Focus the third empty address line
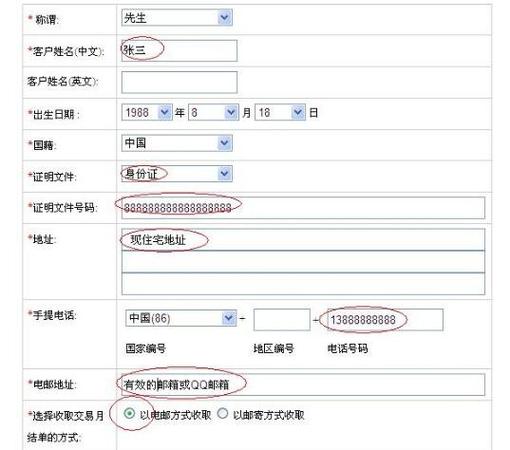Image resolution: width=510 pixels, height=450 pixels. click(303, 284)
